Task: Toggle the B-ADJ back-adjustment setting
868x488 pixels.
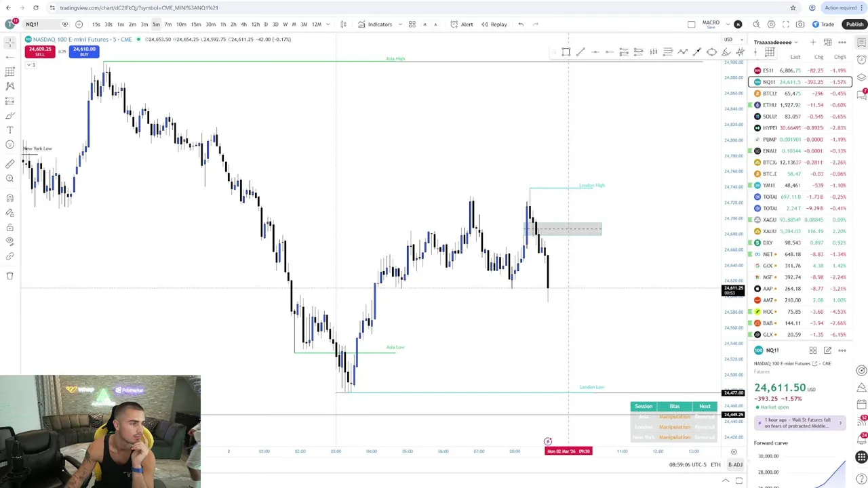Action: (x=736, y=464)
